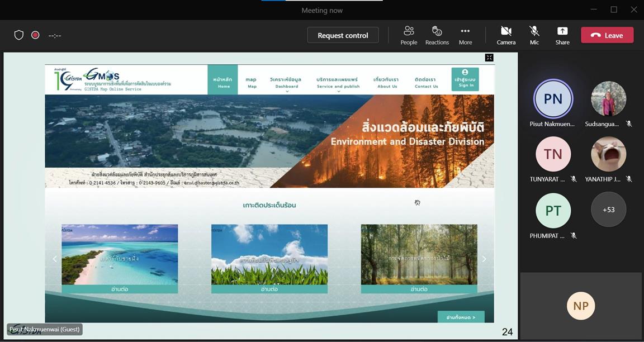Leave the meeting
This screenshot has height=342, width=644.
607,35
